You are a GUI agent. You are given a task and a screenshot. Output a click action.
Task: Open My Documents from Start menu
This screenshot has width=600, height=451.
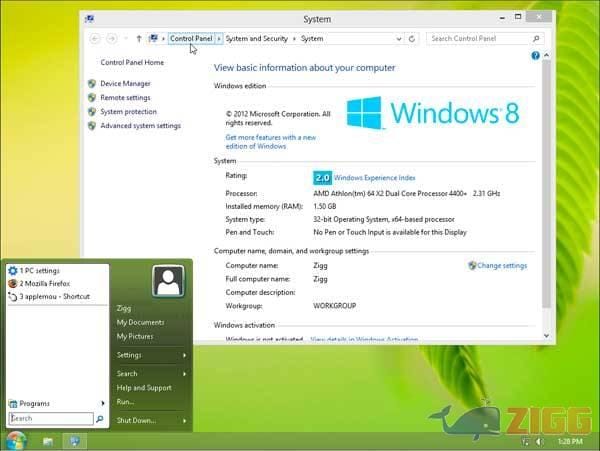click(x=140, y=322)
